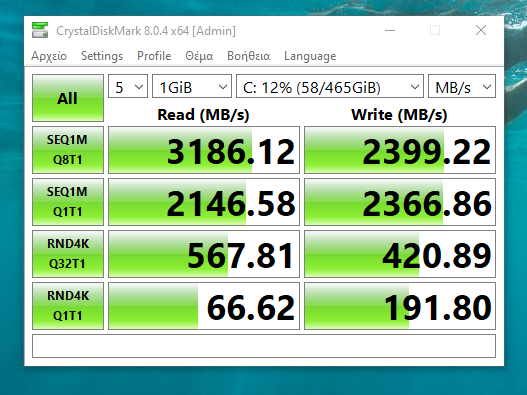Minimize the CrystalDiskMark window
527x395 pixels.
390,30
